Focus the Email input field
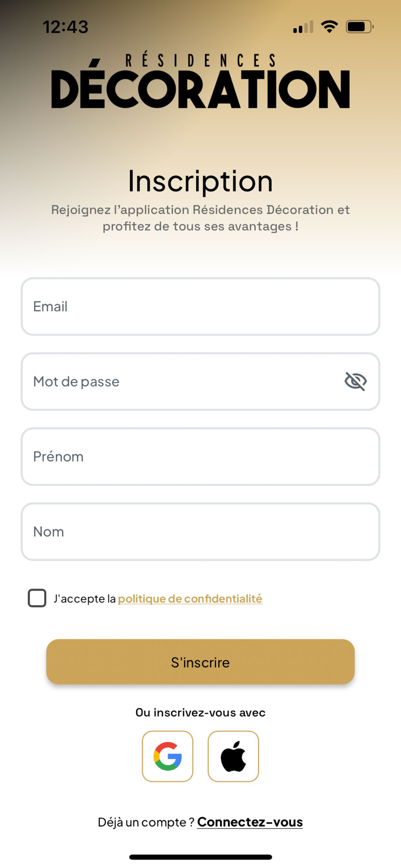 pyautogui.click(x=200, y=306)
